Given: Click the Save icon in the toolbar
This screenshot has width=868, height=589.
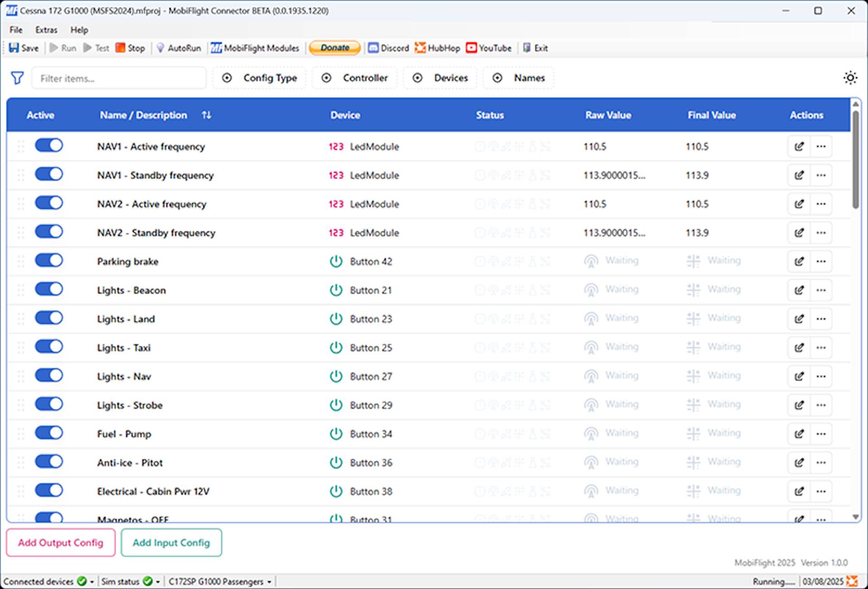Looking at the screenshot, I should pos(14,48).
